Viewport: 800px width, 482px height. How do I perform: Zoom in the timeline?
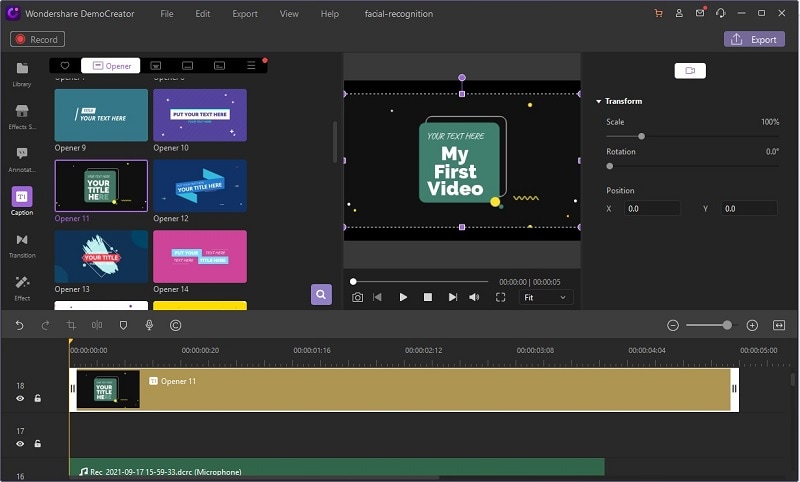[752, 325]
